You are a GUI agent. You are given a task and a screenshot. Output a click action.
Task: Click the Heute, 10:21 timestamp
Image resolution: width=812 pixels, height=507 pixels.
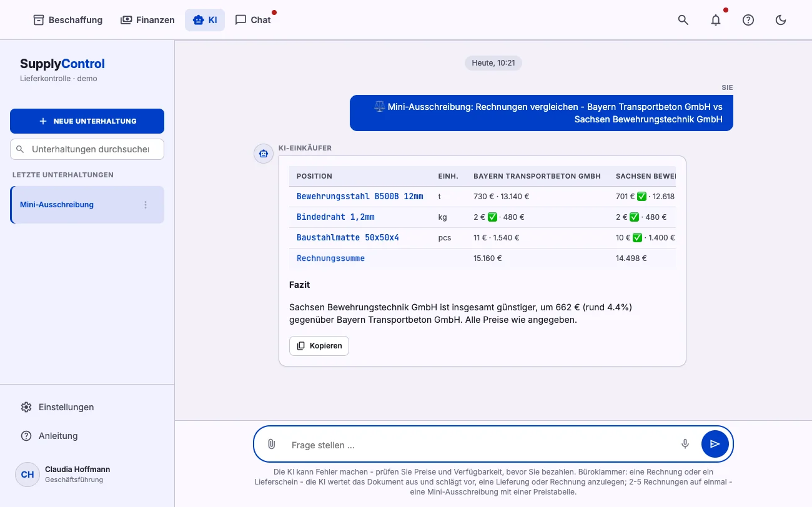493,63
